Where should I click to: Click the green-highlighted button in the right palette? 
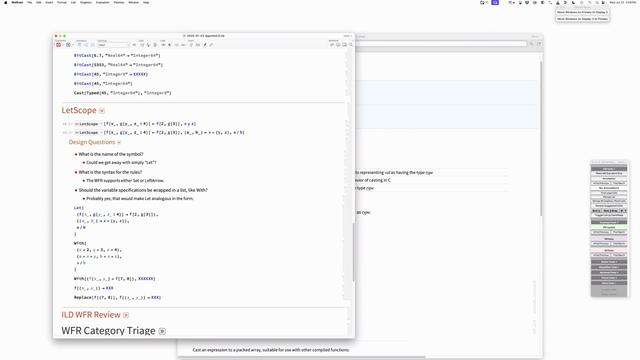click(x=609, y=227)
